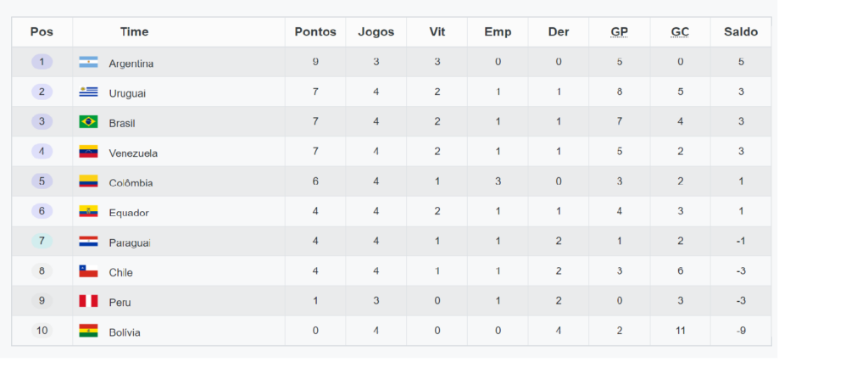Screen dimensions: 868x390
Task: Click position badge number 10
Action: coord(42,331)
